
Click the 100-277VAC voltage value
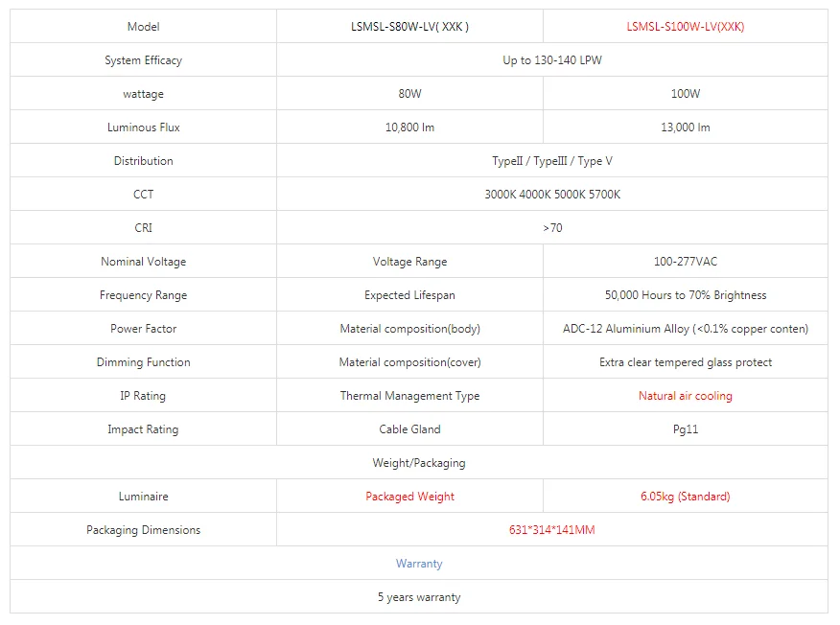(685, 262)
